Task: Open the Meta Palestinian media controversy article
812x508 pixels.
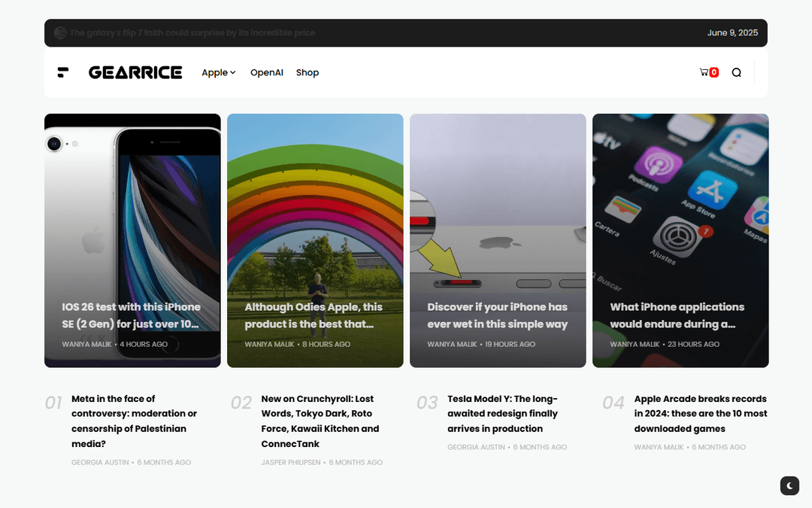Action: pos(134,421)
